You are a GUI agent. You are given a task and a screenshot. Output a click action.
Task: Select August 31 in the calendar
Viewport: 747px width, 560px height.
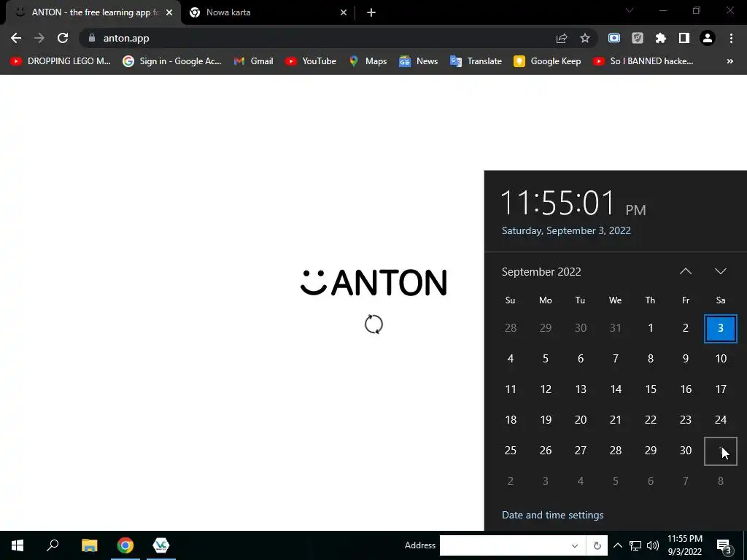(616, 328)
